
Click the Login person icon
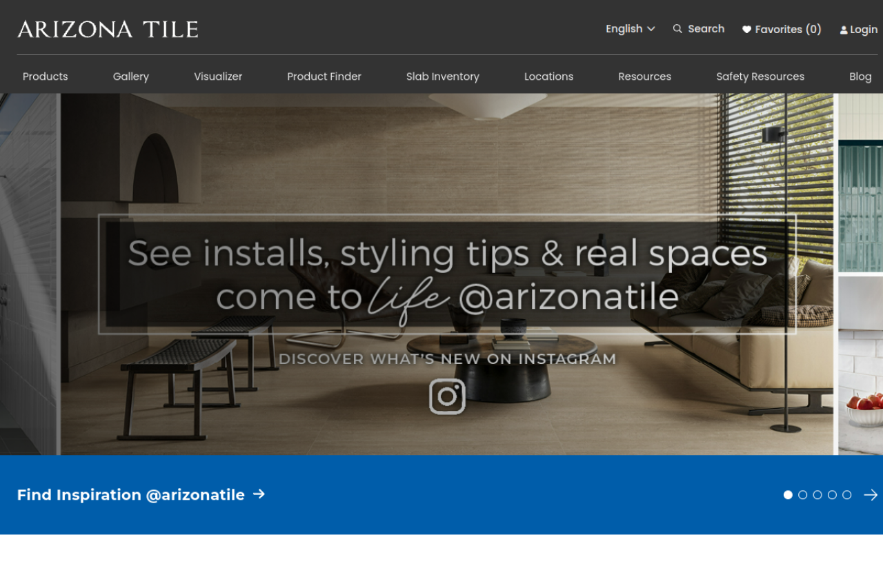(843, 30)
